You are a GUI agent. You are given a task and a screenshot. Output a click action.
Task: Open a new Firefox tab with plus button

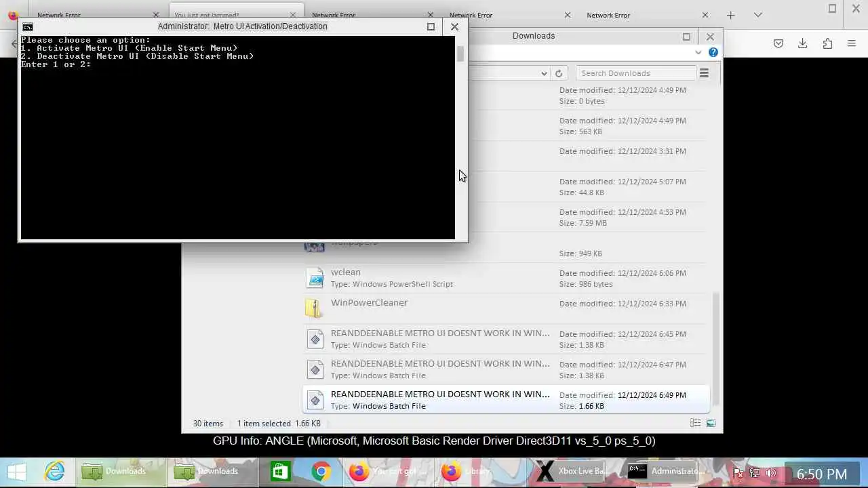730,15
